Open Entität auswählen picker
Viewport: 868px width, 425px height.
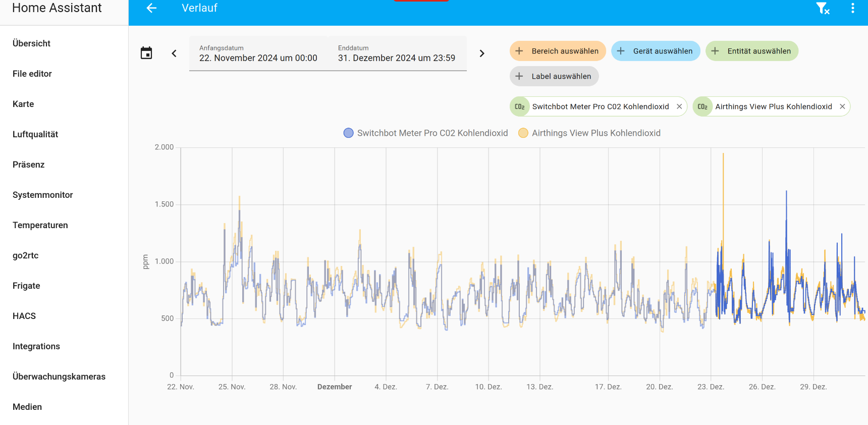(x=752, y=51)
